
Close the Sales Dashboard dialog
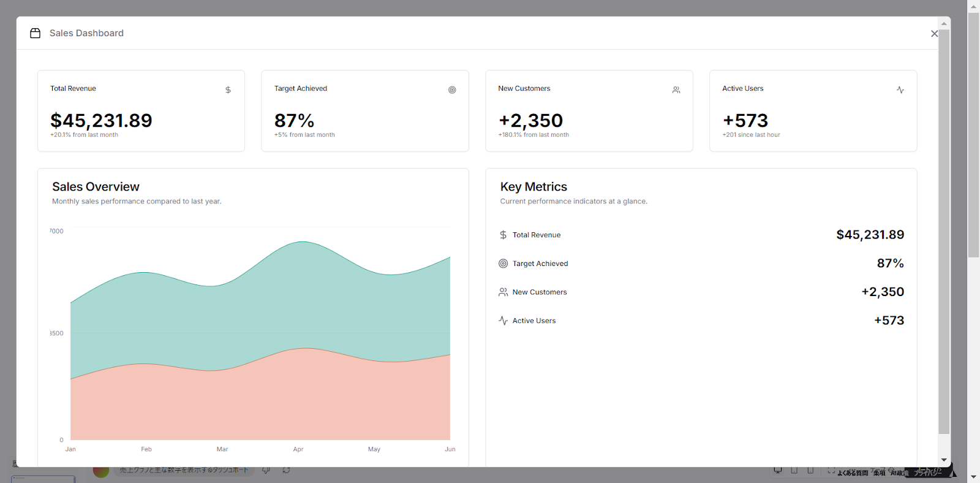click(x=934, y=34)
